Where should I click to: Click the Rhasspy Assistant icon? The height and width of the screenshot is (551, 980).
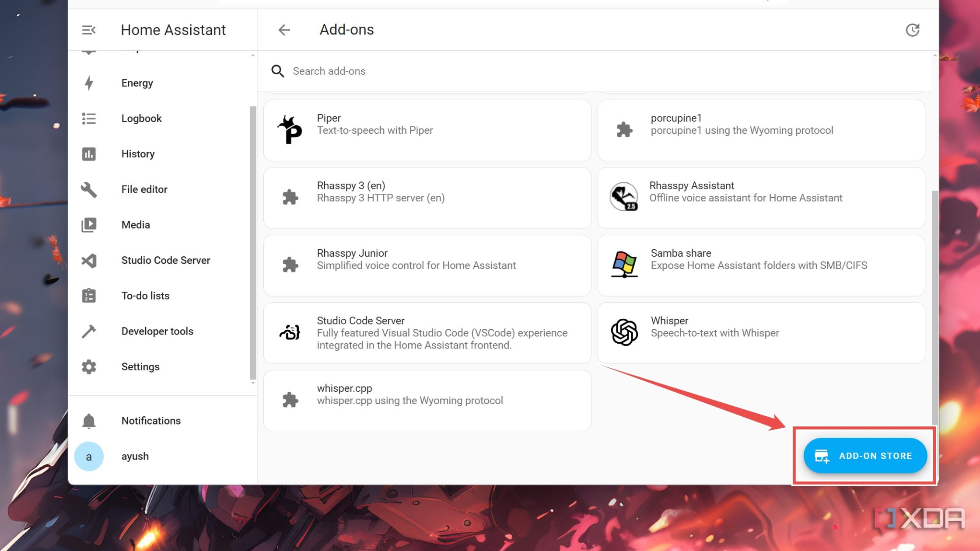click(x=623, y=197)
